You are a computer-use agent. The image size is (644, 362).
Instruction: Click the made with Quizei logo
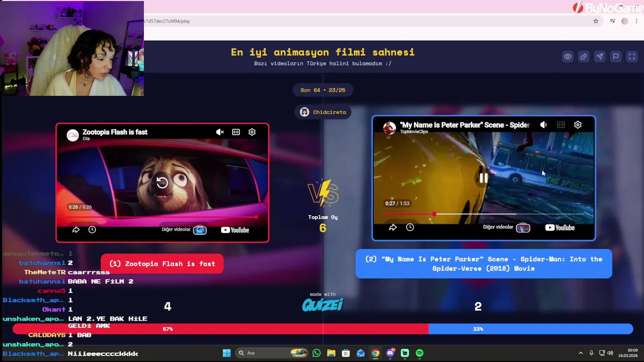[x=323, y=302]
